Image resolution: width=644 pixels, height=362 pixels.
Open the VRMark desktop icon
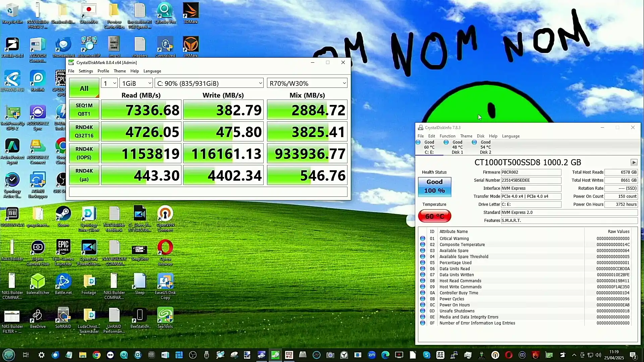[191, 47]
